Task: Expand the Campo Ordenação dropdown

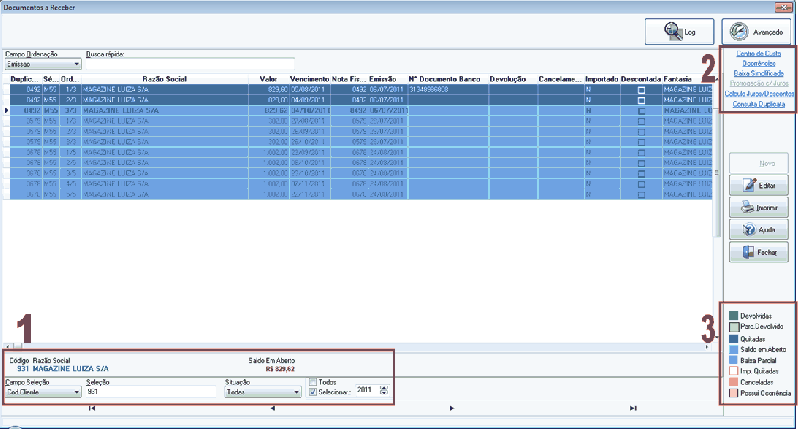Action: pos(77,64)
